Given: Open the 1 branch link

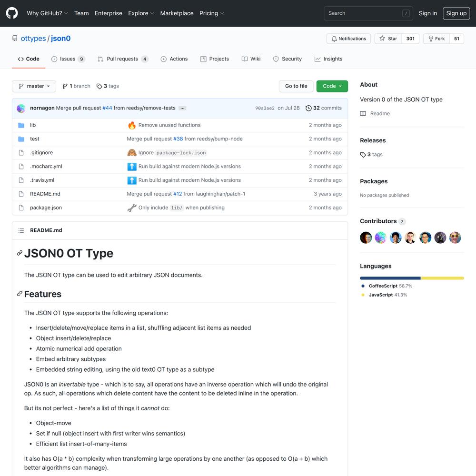Looking at the screenshot, I should pyautogui.click(x=76, y=86).
